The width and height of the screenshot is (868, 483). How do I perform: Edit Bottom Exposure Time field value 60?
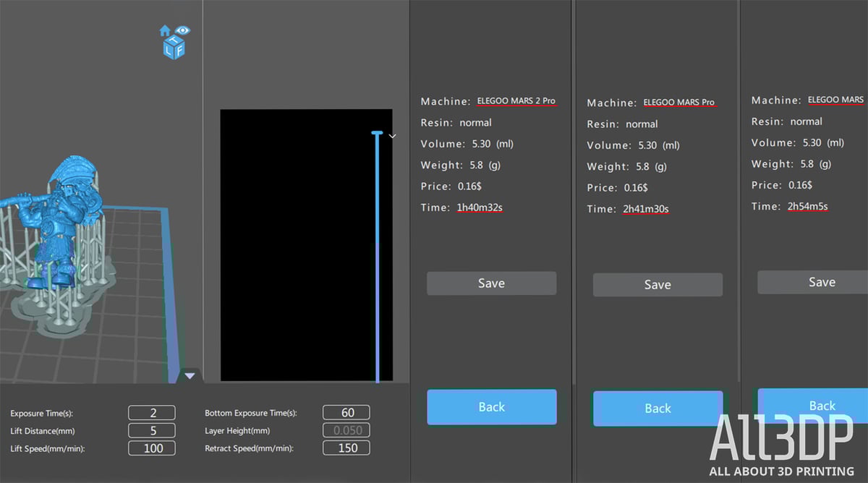(x=346, y=413)
